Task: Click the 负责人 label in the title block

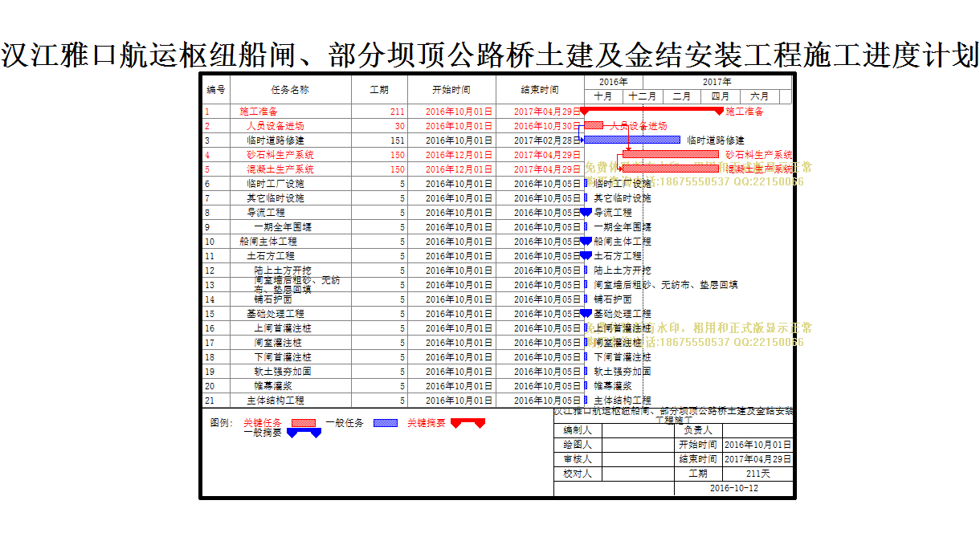Action: click(698, 430)
